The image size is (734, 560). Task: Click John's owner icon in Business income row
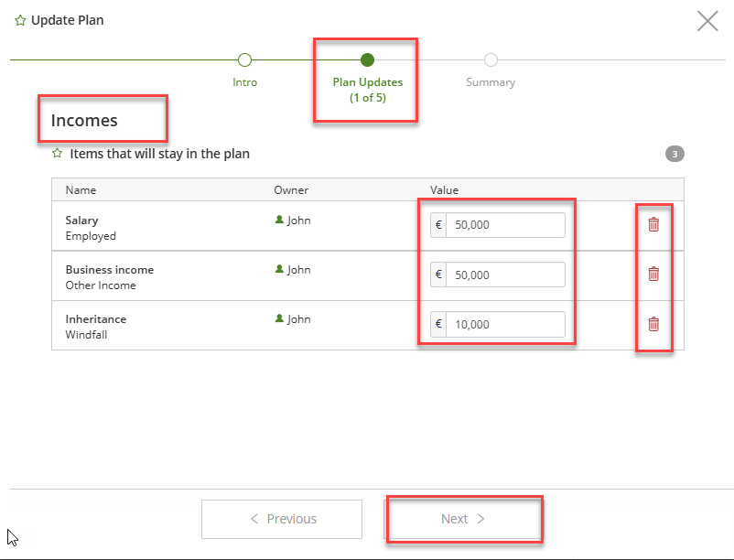[x=279, y=268]
